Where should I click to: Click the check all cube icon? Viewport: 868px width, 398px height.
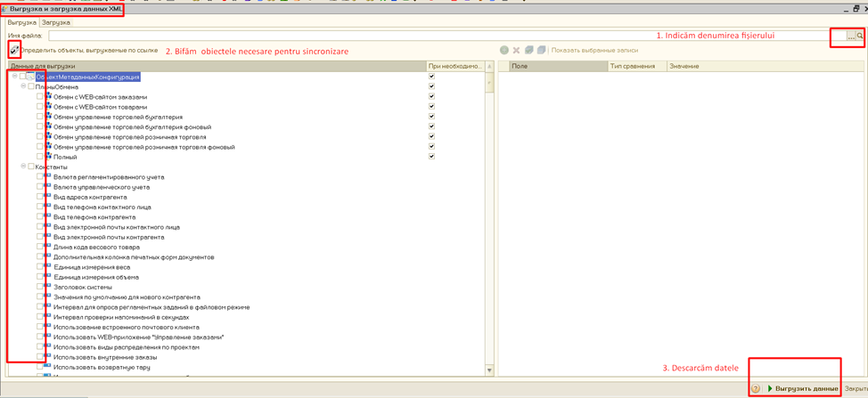[529, 50]
